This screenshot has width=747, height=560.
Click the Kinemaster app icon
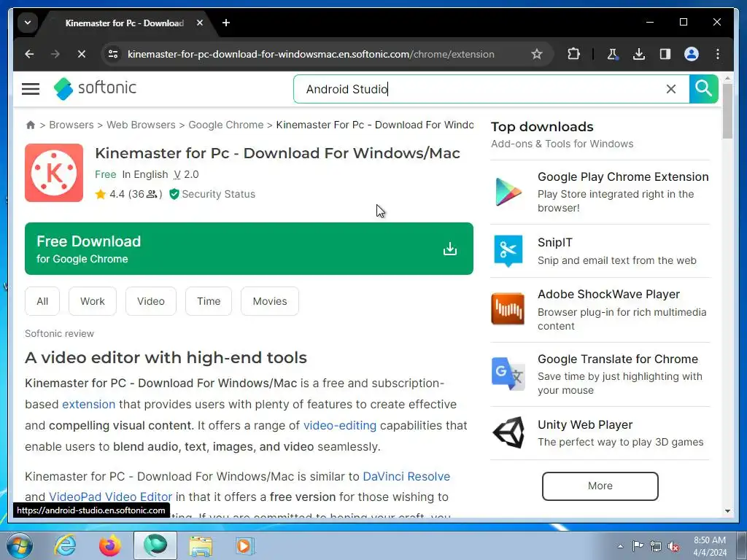(x=54, y=173)
